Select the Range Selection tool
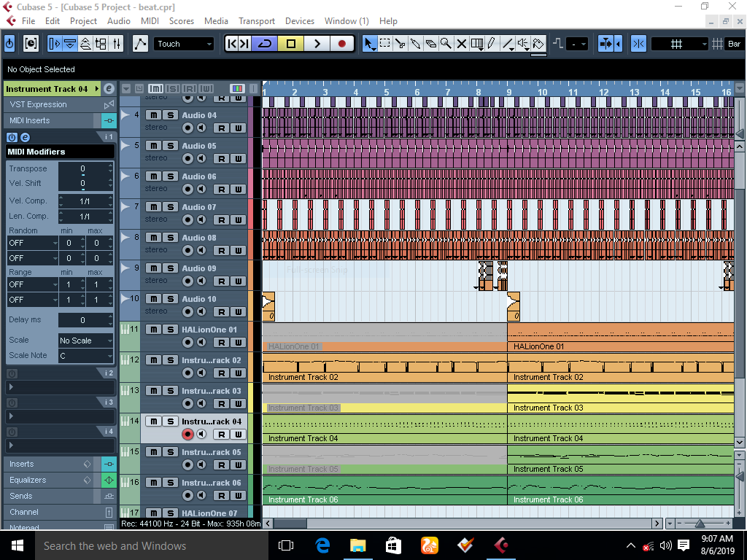 coord(385,44)
